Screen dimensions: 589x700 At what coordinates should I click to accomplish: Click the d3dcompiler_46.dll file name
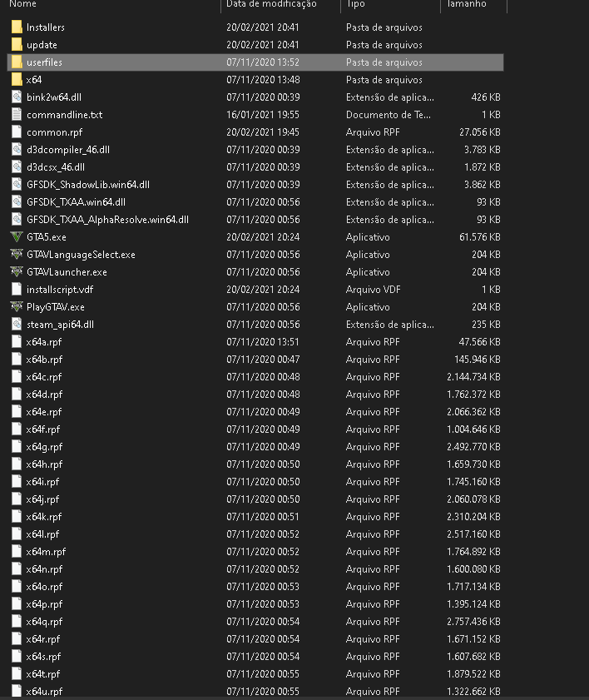(x=68, y=150)
